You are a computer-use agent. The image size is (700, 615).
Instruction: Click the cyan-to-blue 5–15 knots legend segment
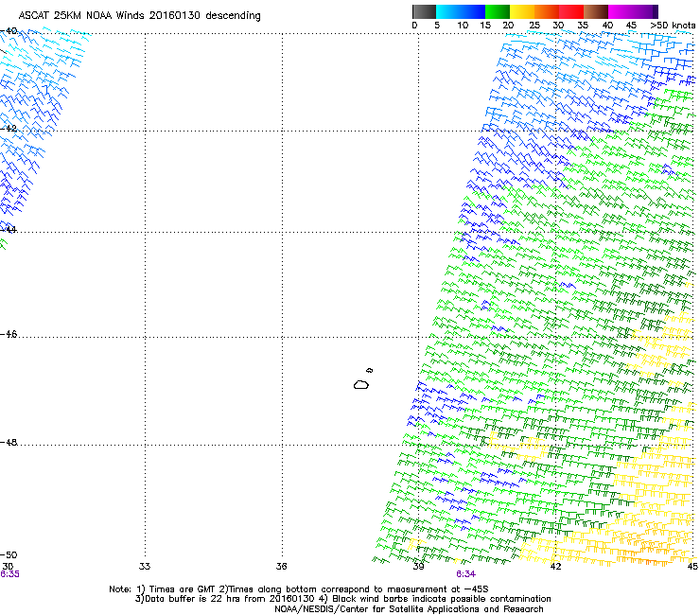[x=461, y=11]
